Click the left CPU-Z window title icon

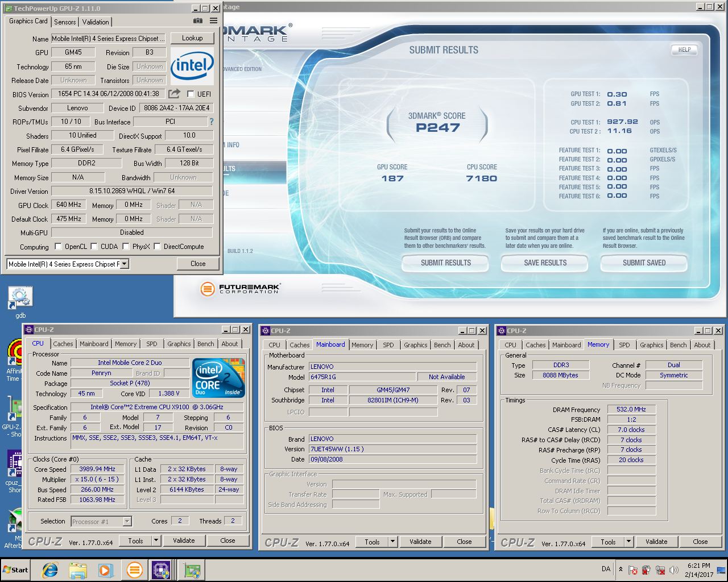(x=29, y=330)
